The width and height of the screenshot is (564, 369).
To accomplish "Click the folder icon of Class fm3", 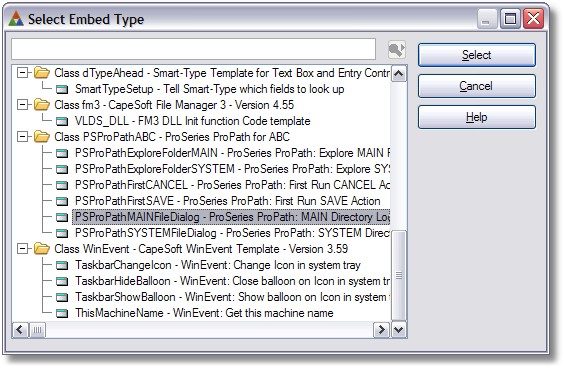I will pos(42,105).
